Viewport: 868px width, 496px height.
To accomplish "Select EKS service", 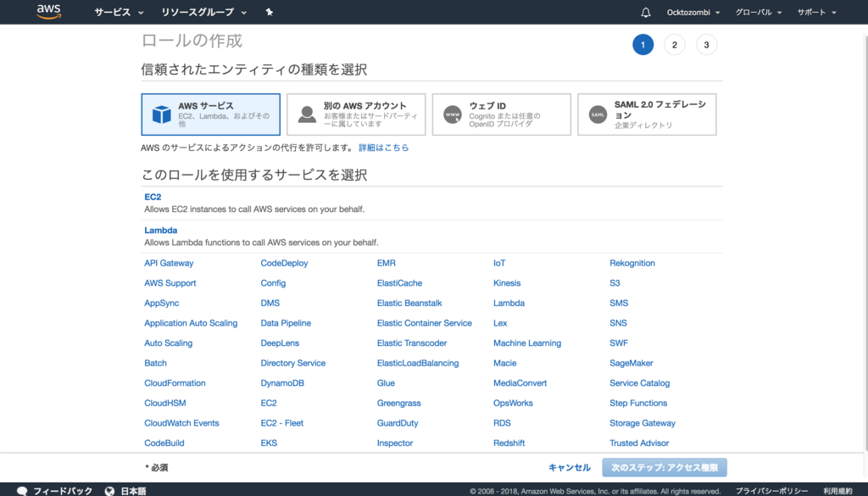I will coord(269,443).
